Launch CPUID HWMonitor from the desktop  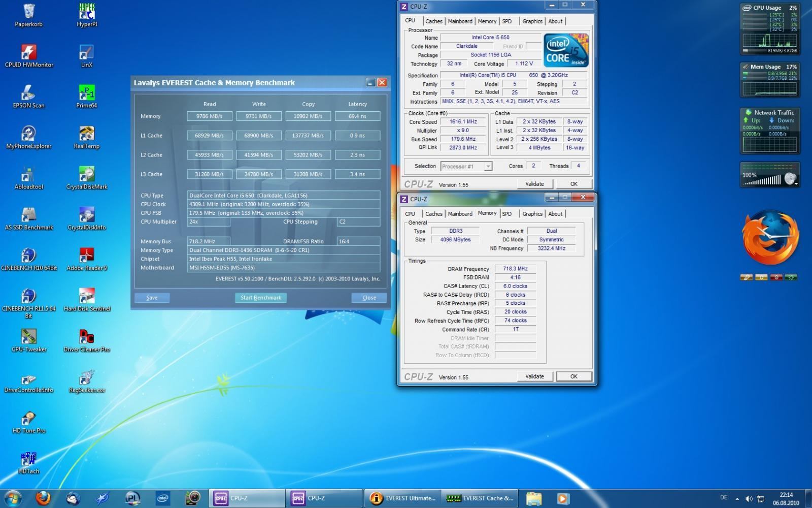pyautogui.click(x=28, y=56)
